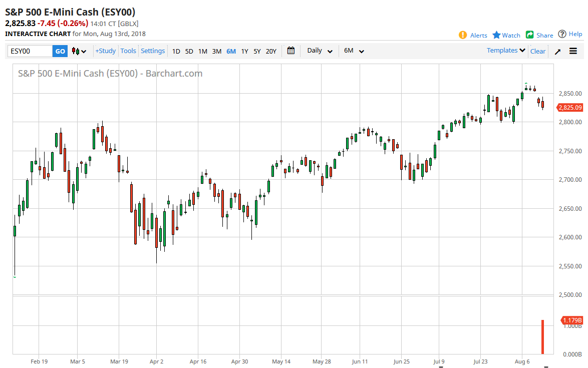588x368 pixels.
Task: Open the hamburger menu icon
Action: 573,51
